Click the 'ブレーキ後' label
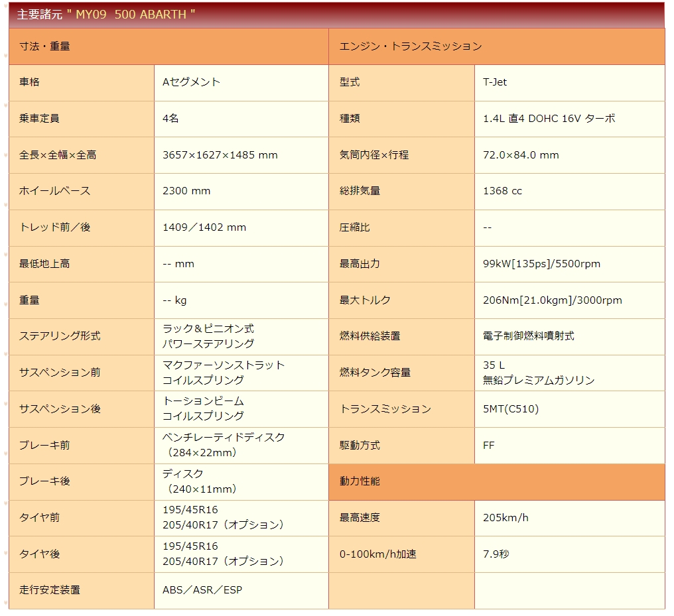Image resolution: width=674 pixels, height=616 pixels. point(44,481)
